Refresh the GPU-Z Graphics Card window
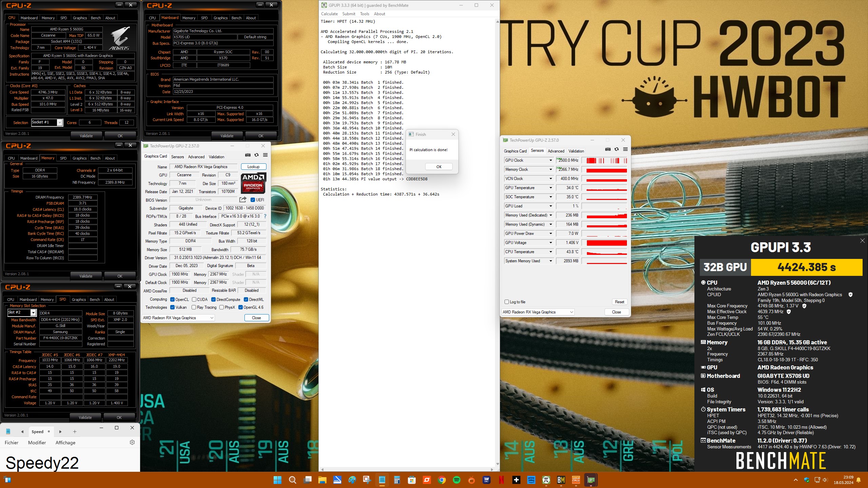The height and width of the screenshot is (488, 868). (x=256, y=155)
